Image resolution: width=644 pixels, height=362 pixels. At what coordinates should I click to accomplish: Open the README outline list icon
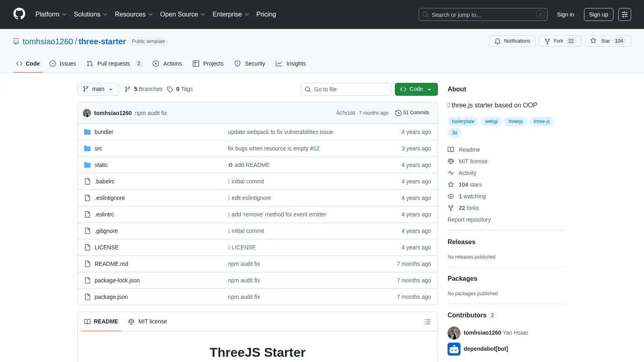(427, 322)
